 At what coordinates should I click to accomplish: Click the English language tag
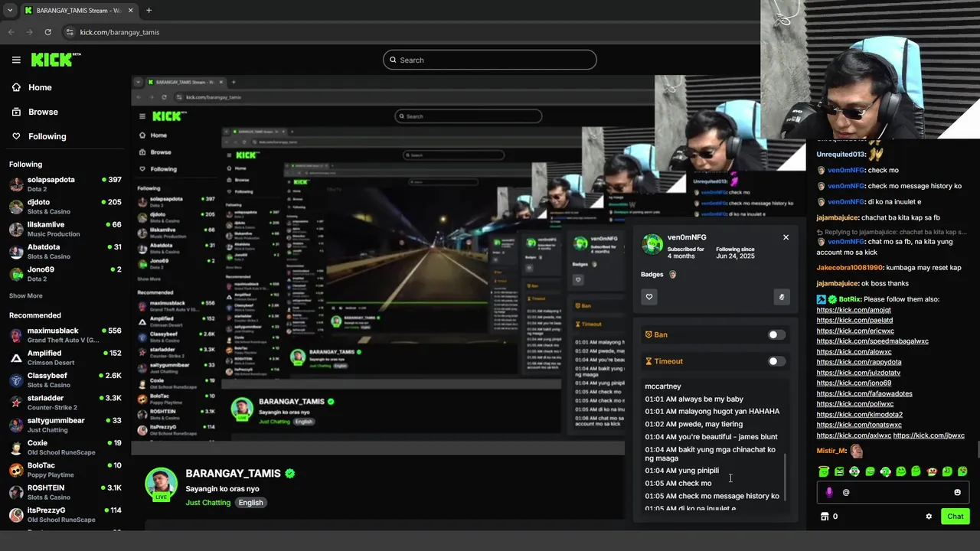point(250,503)
